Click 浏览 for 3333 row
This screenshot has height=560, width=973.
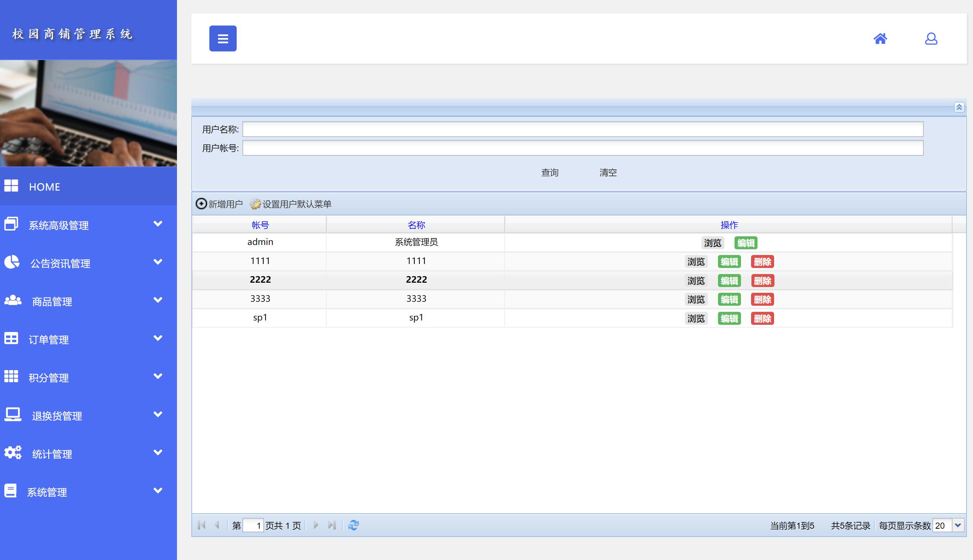pyautogui.click(x=696, y=299)
